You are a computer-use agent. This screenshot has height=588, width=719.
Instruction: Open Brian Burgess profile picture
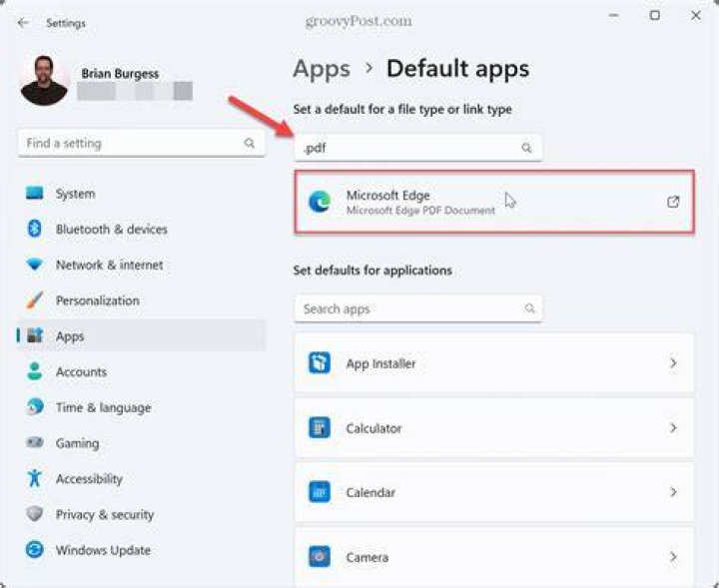[44, 80]
